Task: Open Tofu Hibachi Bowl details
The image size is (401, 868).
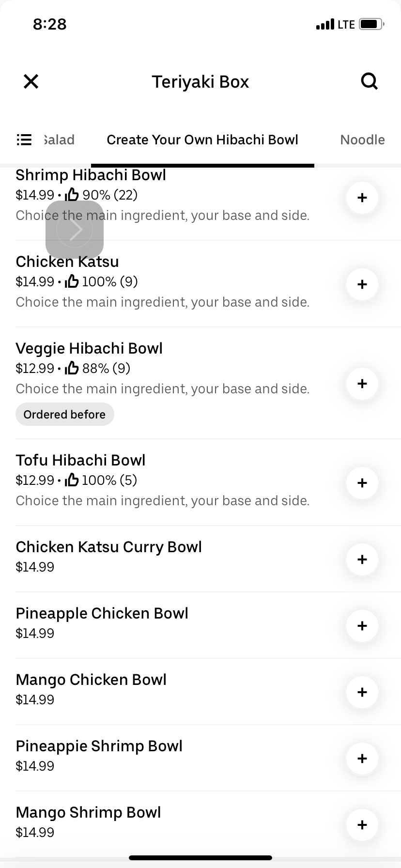Action: (x=80, y=461)
